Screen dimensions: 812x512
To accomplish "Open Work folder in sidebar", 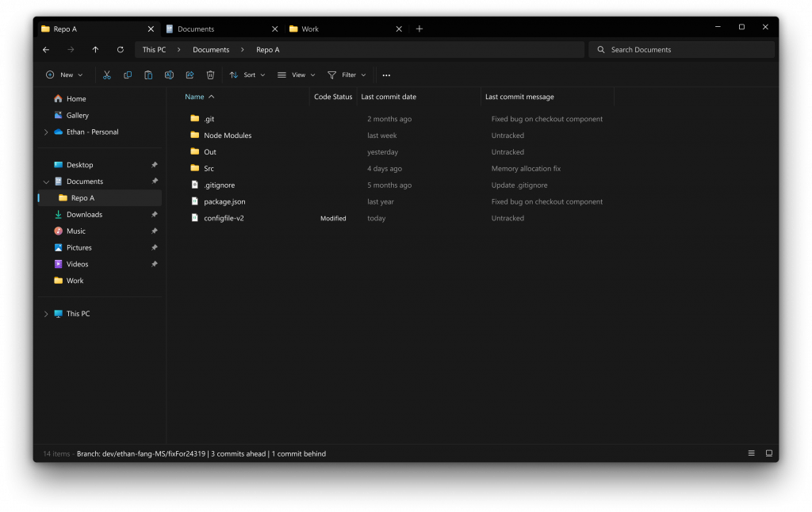I will 75,281.
